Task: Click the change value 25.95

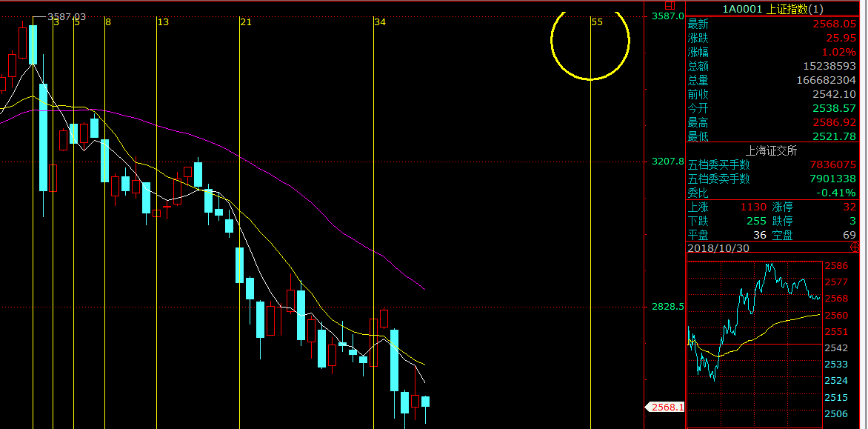Action: coord(841,39)
